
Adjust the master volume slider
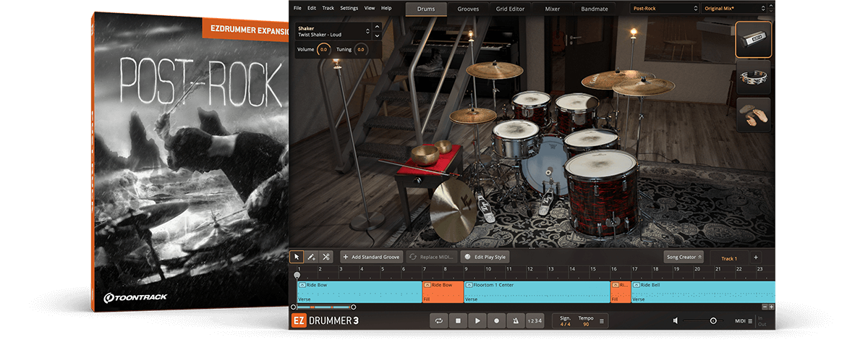712,320
